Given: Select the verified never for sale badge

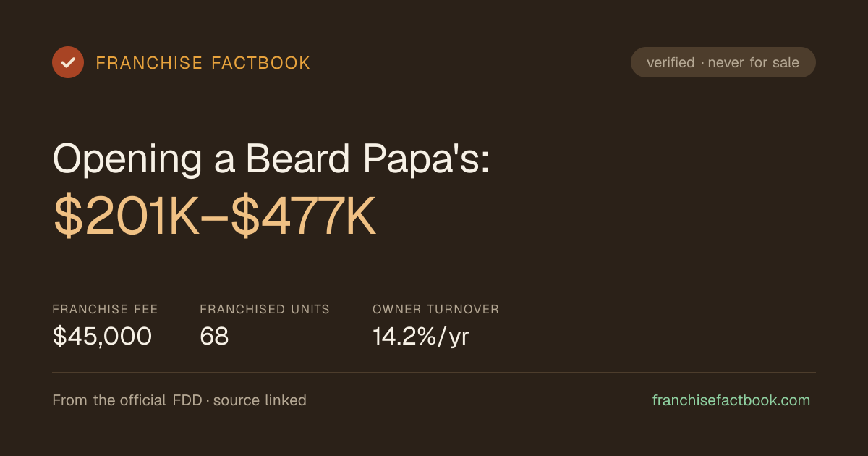Looking at the screenshot, I should click(x=723, y=62).
